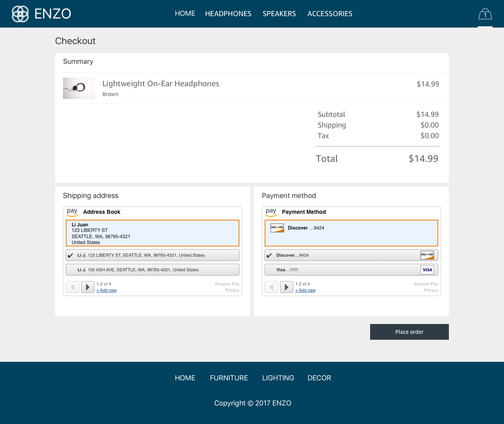Choose the Discover ending 9424 card option
The width and height of the screenshot is (504, 424).
[x=351, y=255]
